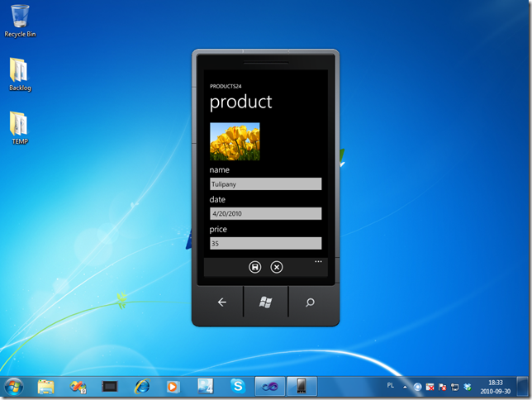Click the network tray icon

point(455,387)
